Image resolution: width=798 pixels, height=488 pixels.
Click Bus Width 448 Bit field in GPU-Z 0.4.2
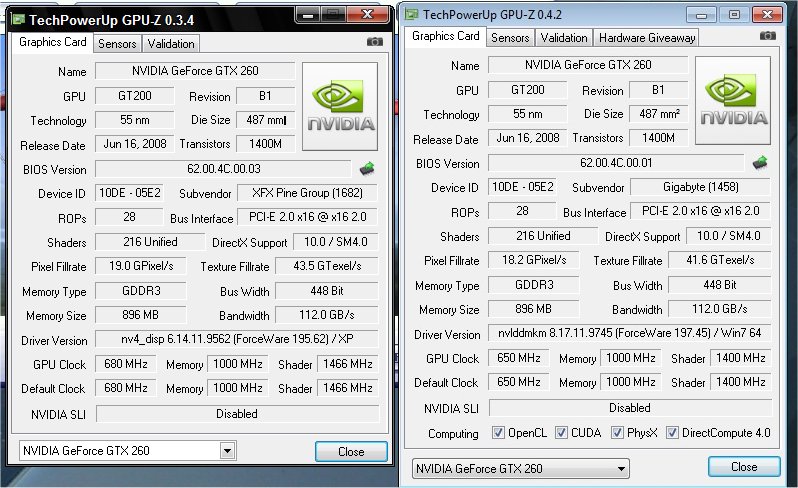click(720, 284)
